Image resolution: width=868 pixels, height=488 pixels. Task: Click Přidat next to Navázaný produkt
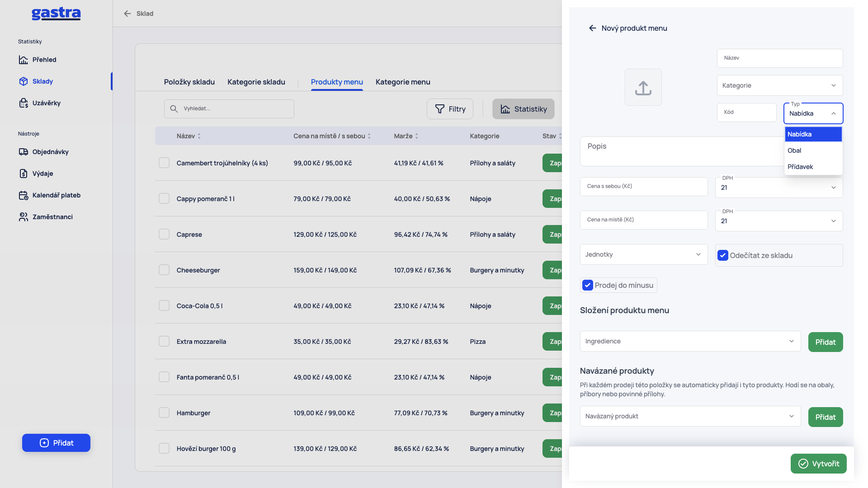(x=825, y=417)
